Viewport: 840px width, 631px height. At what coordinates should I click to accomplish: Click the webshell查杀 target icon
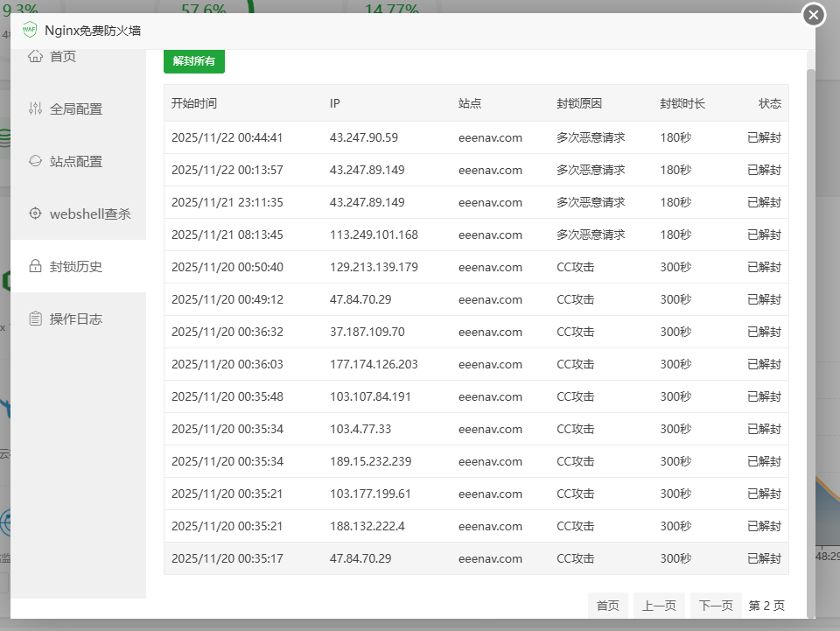[x=35, y=214]
